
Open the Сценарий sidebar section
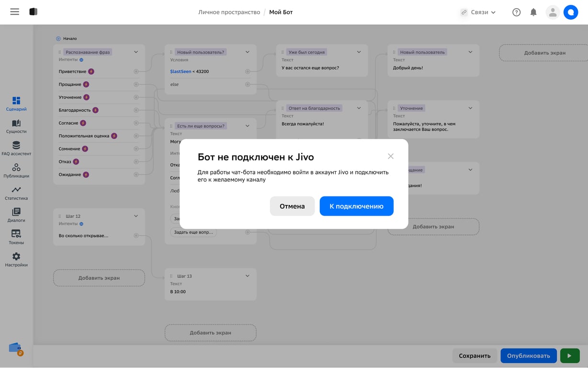click(16, 103)
